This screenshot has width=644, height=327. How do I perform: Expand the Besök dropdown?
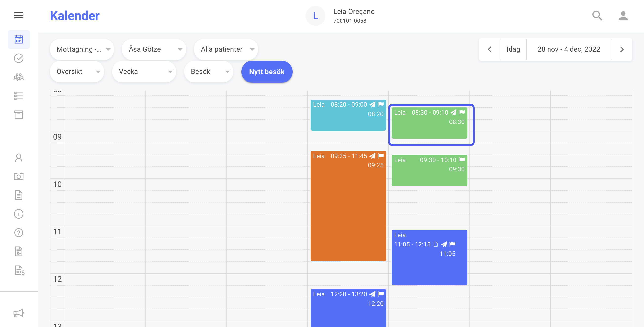208,72
